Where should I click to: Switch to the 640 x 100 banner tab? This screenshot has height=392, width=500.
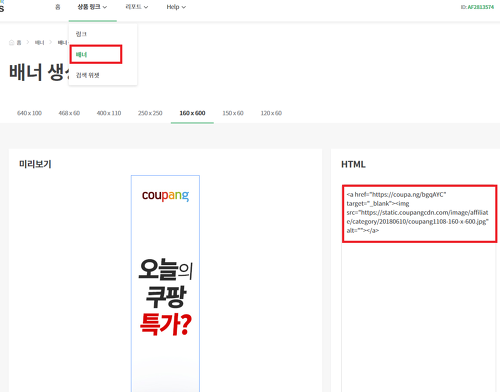click(x=29, y=113)
